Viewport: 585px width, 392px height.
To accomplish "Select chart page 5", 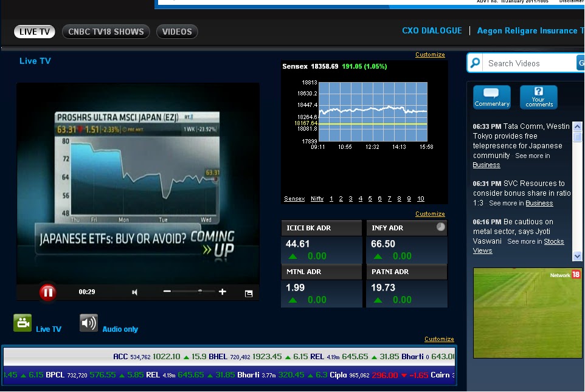I will pos(370,199).
